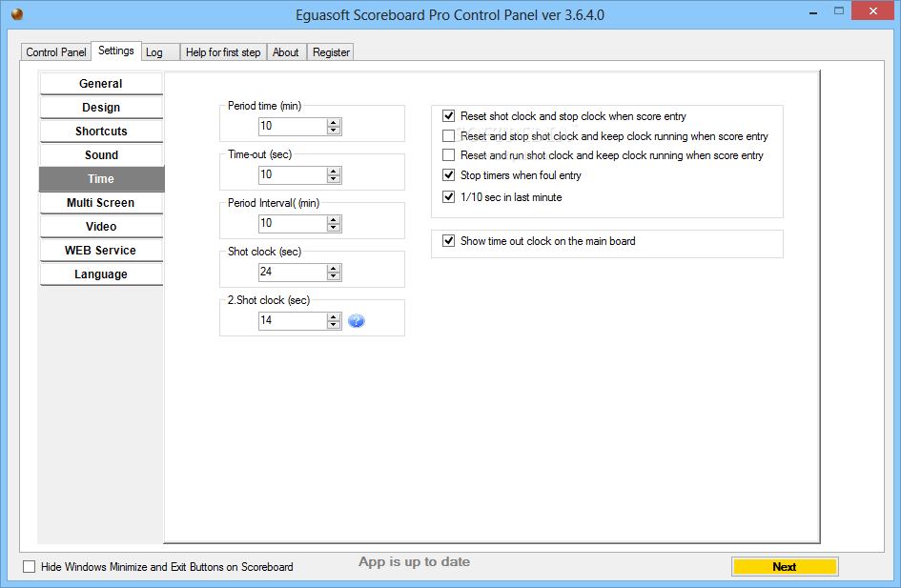Click the blue help icon beside 2.Shot clock
Image resolution: width=901 pixels, height=588 pixels.
point(357,321)
